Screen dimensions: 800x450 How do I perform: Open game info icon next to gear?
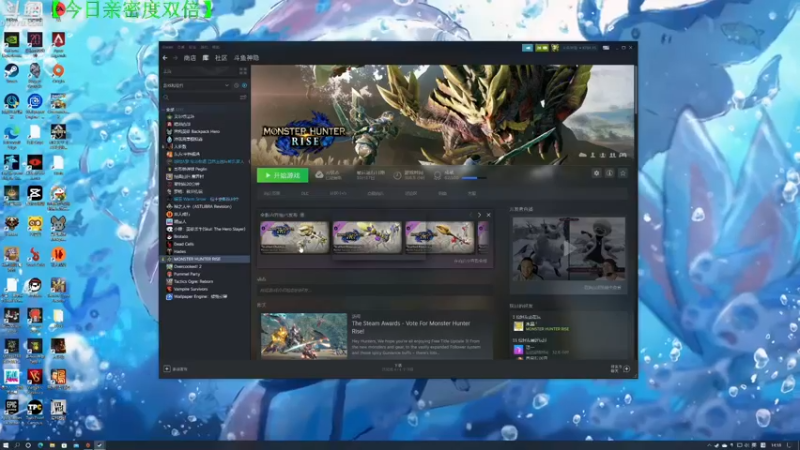click(609, 173)
